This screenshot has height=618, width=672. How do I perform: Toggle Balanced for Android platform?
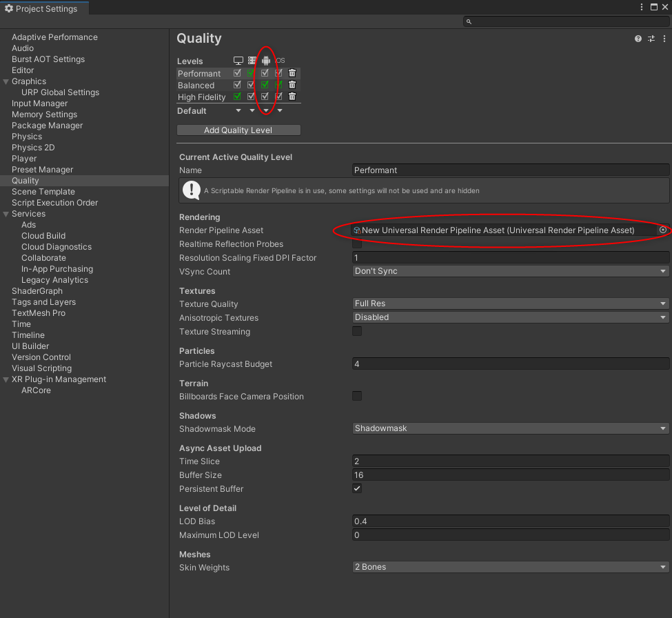tap(265, 84)
